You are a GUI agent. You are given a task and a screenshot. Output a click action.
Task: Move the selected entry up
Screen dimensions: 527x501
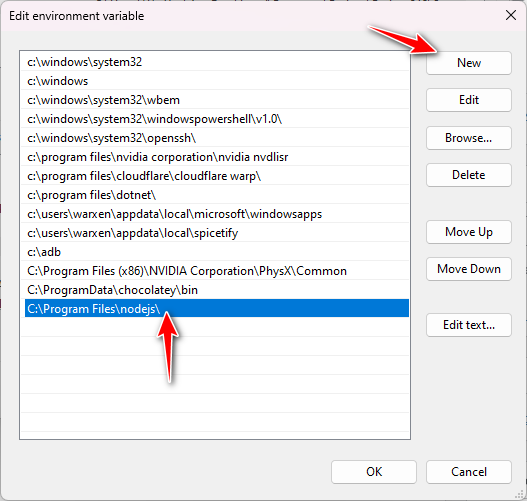(x=469, y=232)
